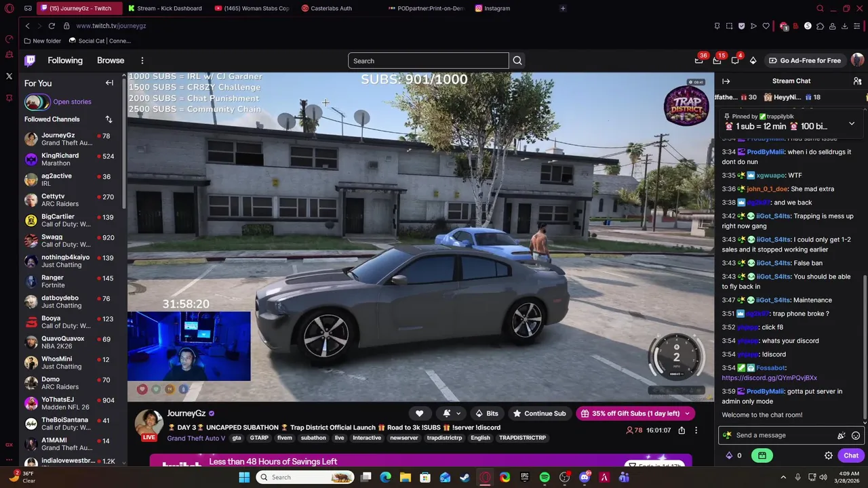Open notifications inbox with 15 badge
The height and width of the screenshot is (488, 868).
coord(717,60)
